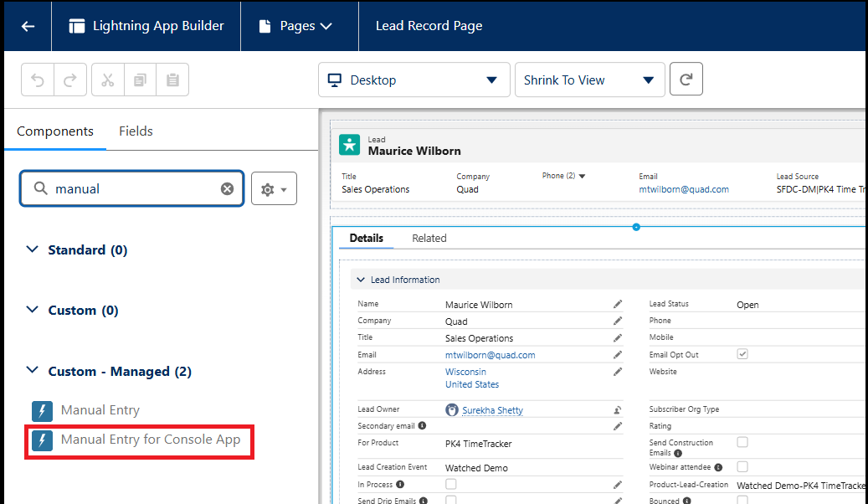868x504 pixels.
Task: Go back using the left arrow icon
Action: [28, 26]
